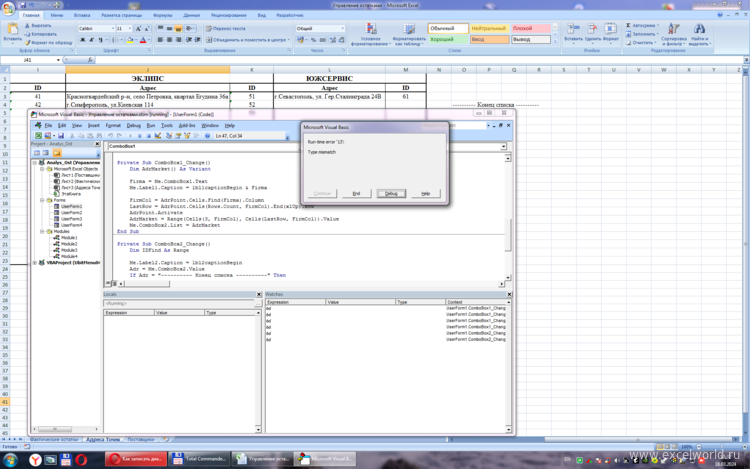Click the Paste (Вставить) clipboard icon in Excel
Viewport: 750px width, 469px height.
click(x=12, y=30)
